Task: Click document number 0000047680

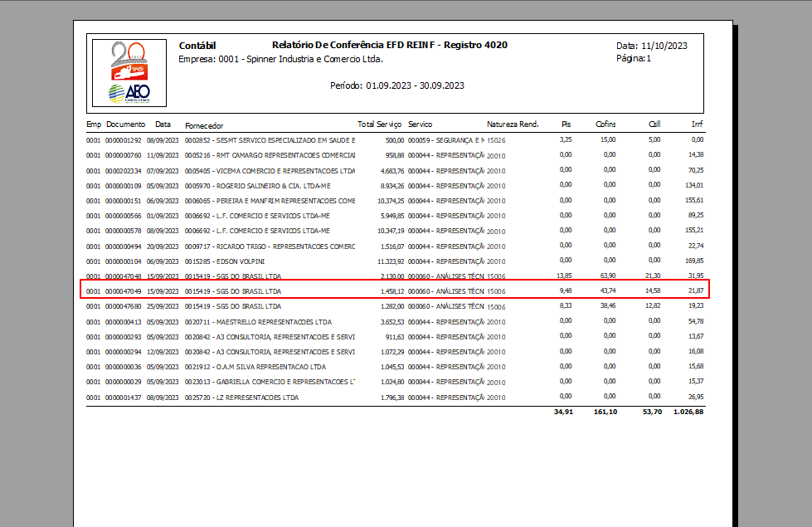Action: pyautogui.click(x=124, y=307)
